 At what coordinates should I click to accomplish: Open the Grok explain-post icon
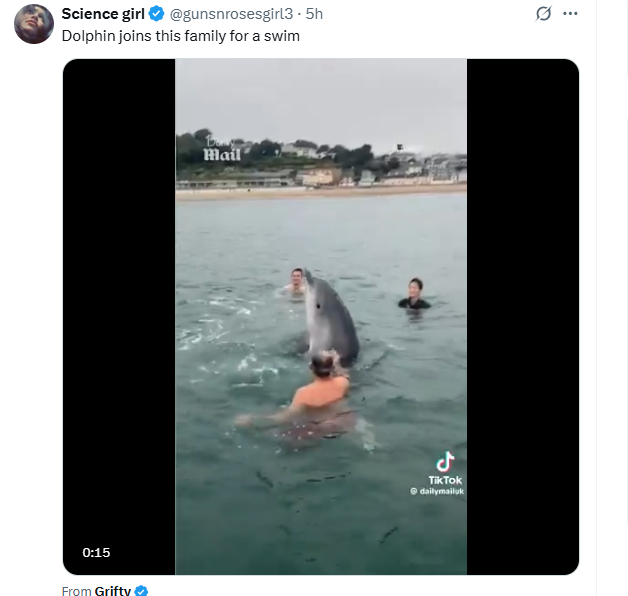tap(543, 14)
